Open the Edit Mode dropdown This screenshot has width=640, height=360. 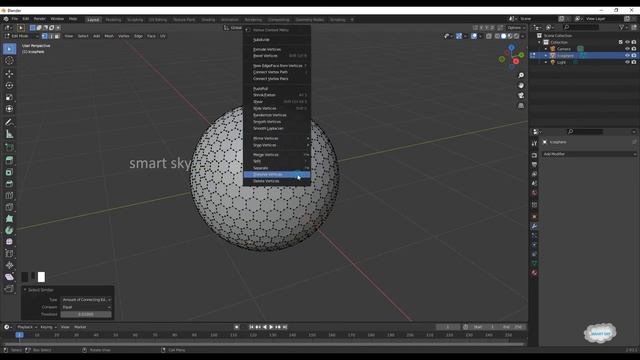(x=21, y=36)
